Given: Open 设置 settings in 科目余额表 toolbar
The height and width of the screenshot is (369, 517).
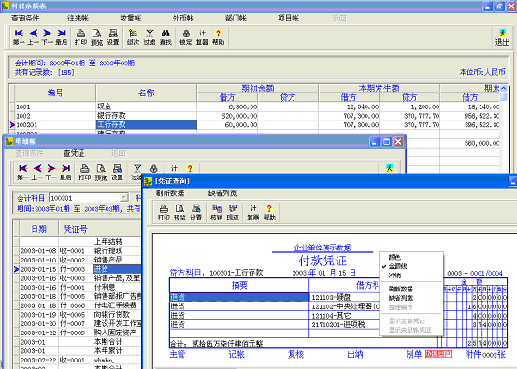Looking at the screenshot, I should tap(113, 37).
